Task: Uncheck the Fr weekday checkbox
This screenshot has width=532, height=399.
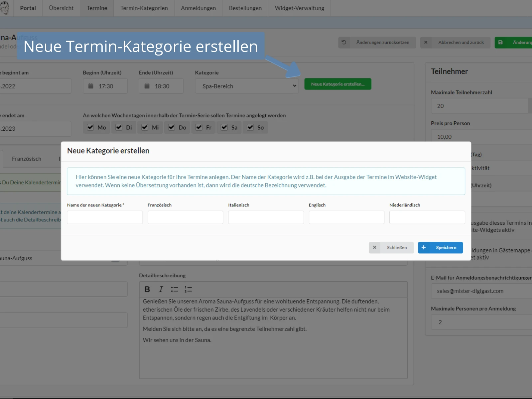Action: pyautogui.click(x=199, y=127)
